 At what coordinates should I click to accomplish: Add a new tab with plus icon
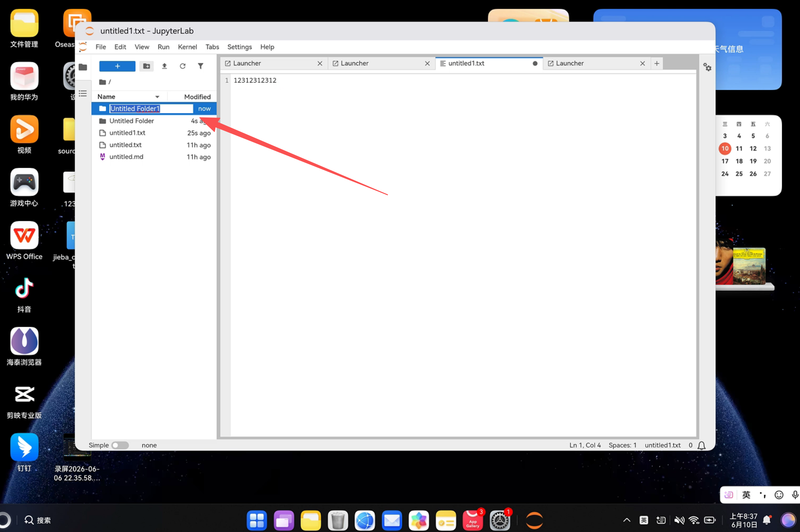pyautogui.click(x=657, y=63)
